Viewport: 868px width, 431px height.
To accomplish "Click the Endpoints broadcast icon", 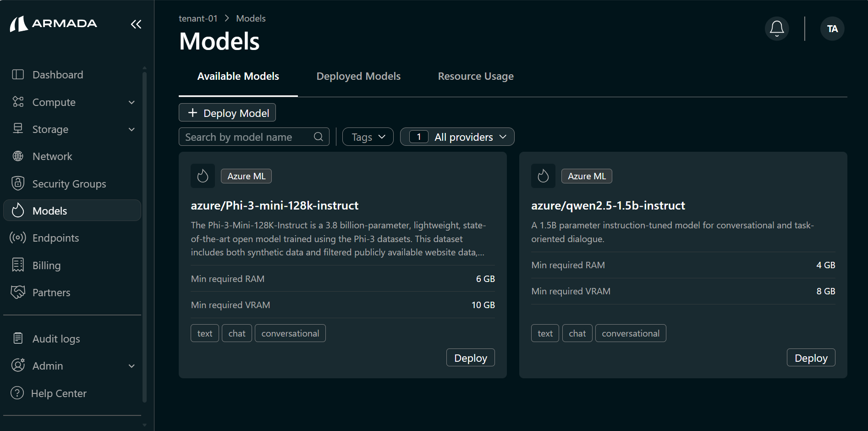I will tap(18, 238).
